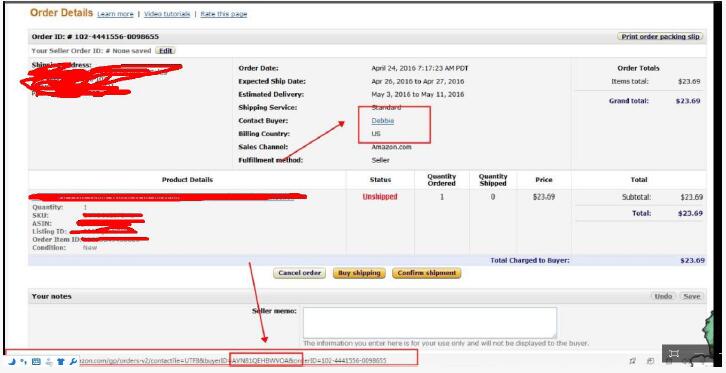Click the Standard shipping service value

tap(386, 107)
